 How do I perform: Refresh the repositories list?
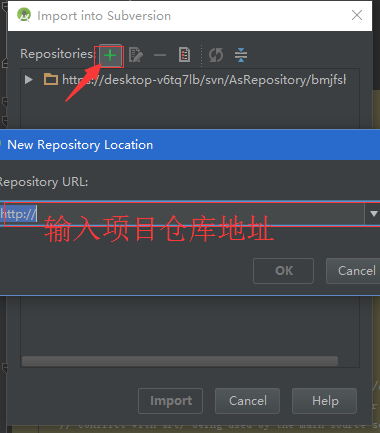point(216,55)
